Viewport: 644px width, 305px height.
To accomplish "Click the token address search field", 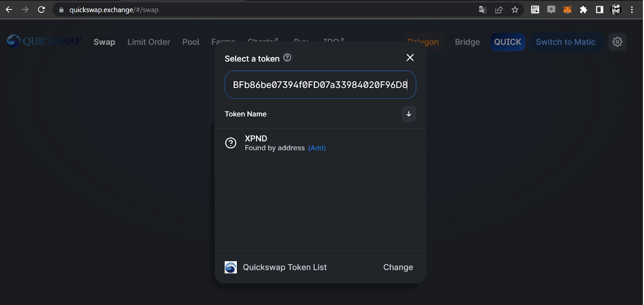I will pos(320,85).
